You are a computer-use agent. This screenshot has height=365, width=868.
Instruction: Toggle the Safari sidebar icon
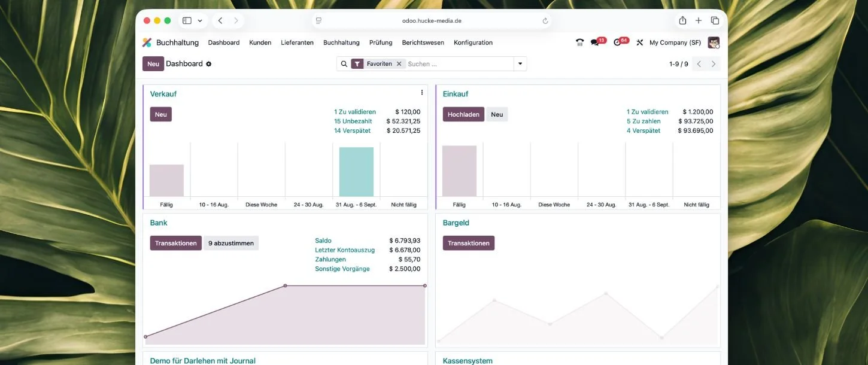187,20
